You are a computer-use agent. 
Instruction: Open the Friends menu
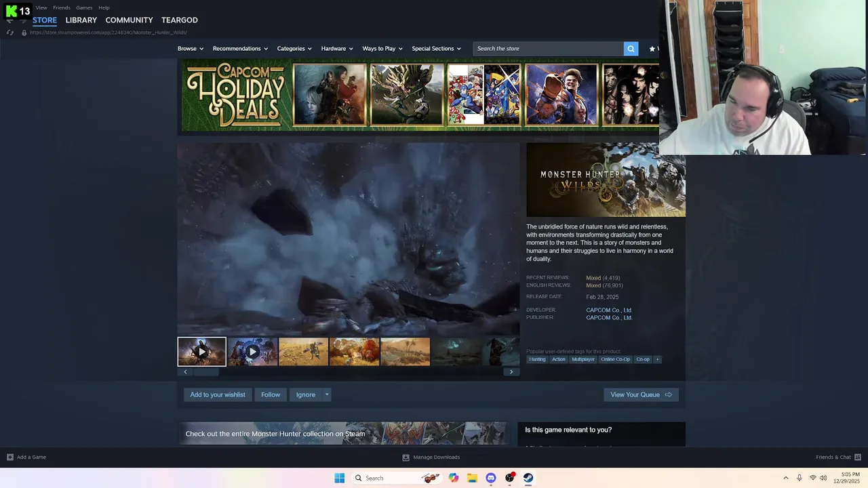[62, 7]
